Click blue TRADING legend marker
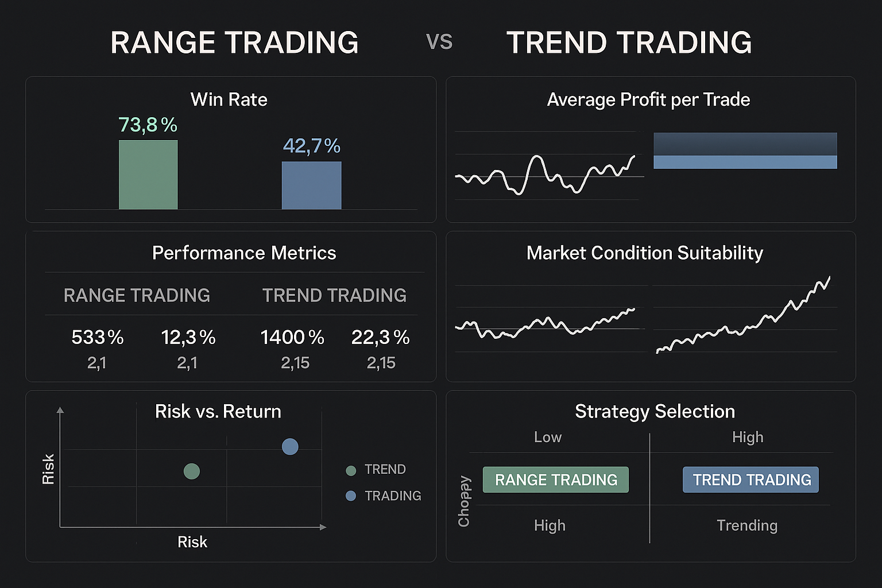The width and height of the screenshot is (882, 588). click(351, 496)
